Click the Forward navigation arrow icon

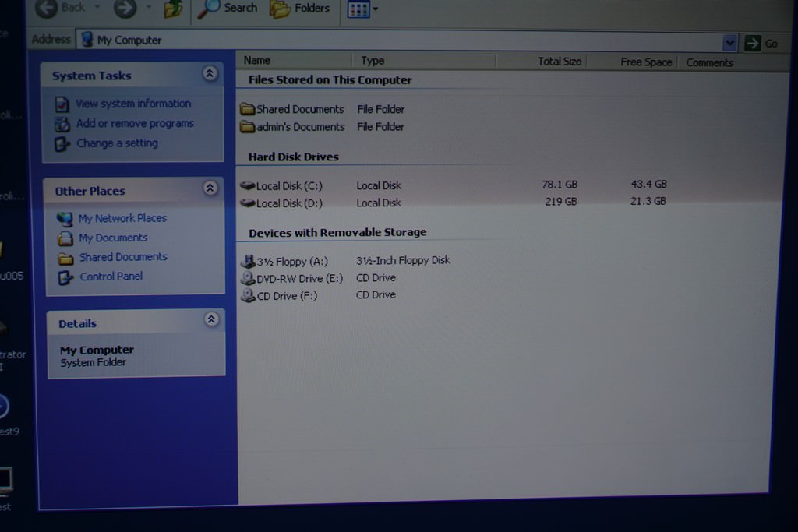tap(125, 9)
